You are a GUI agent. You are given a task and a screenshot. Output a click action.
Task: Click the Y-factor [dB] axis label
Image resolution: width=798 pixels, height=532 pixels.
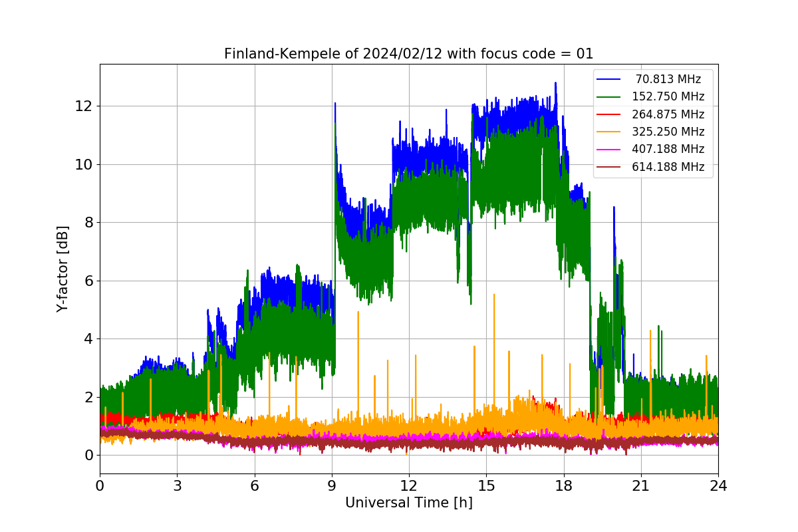[63, 269]
